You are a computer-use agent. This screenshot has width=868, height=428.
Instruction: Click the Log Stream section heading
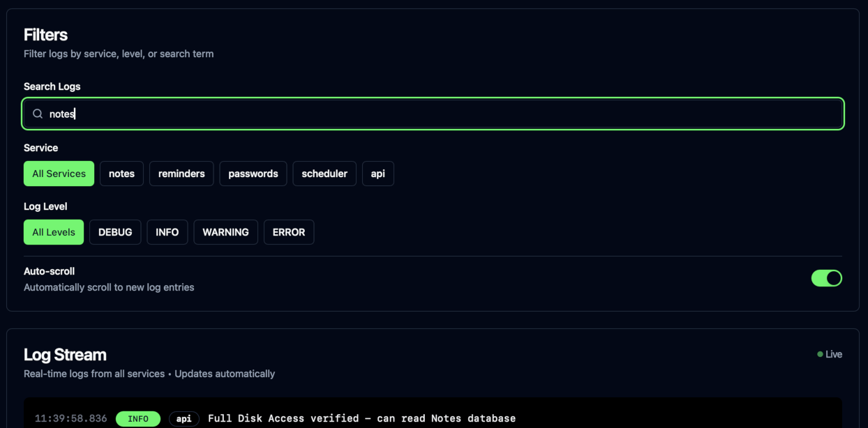(65, 354)
